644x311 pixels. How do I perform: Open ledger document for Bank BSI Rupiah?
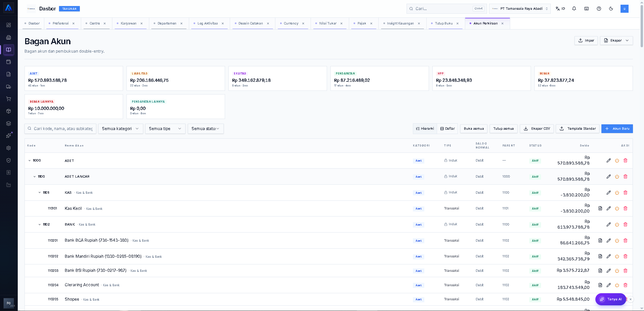600,271
